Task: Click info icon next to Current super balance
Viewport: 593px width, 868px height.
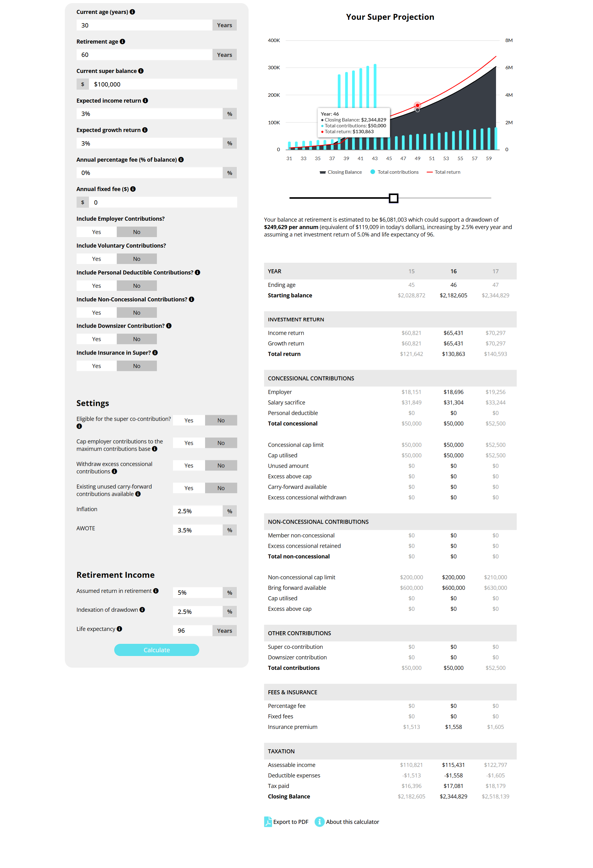Action: 141,71
